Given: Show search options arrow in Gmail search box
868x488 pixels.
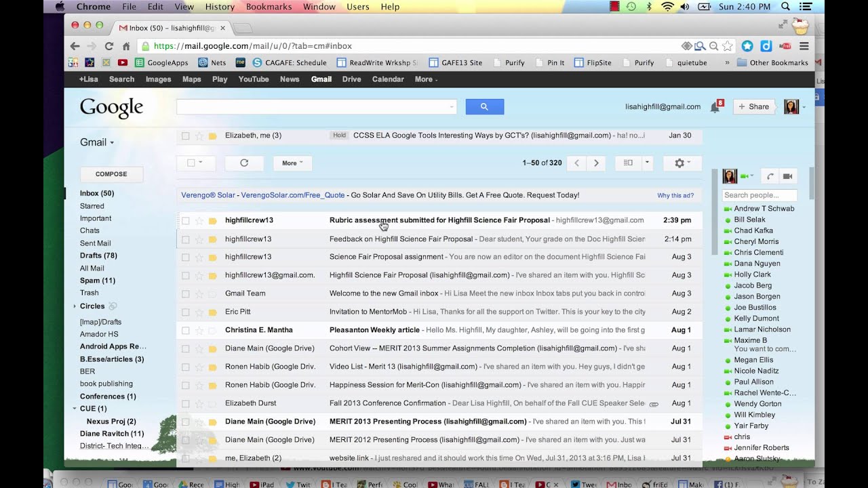Looking at the screenshot, I should pyautogui.click(x=452, y=106).
